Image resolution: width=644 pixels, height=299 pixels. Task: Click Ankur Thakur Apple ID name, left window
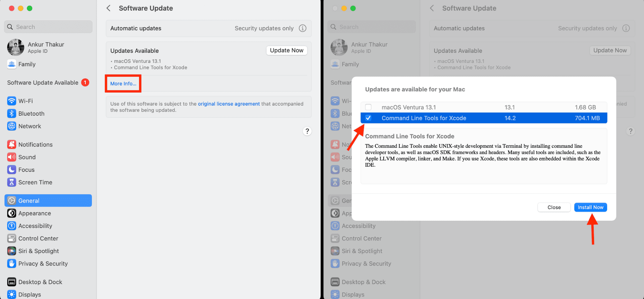click(x=46, y=44)
